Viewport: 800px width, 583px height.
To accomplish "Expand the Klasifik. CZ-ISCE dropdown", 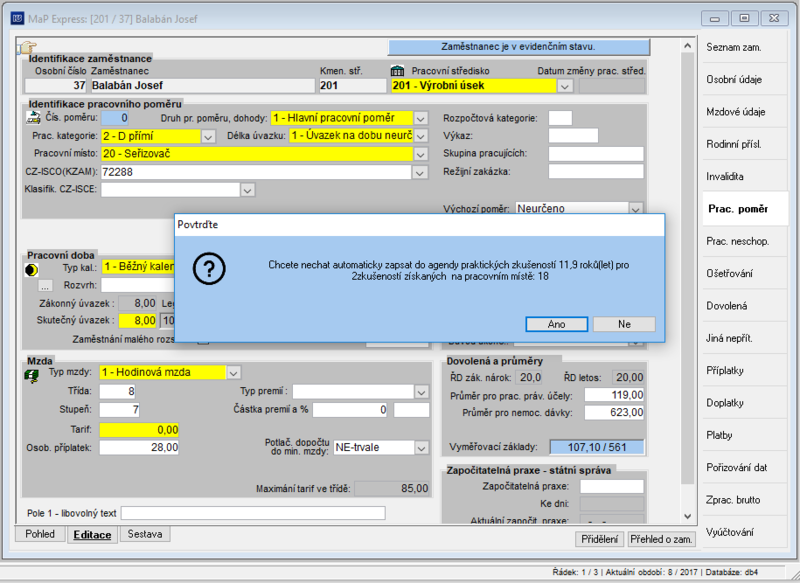I will (247, 190).
